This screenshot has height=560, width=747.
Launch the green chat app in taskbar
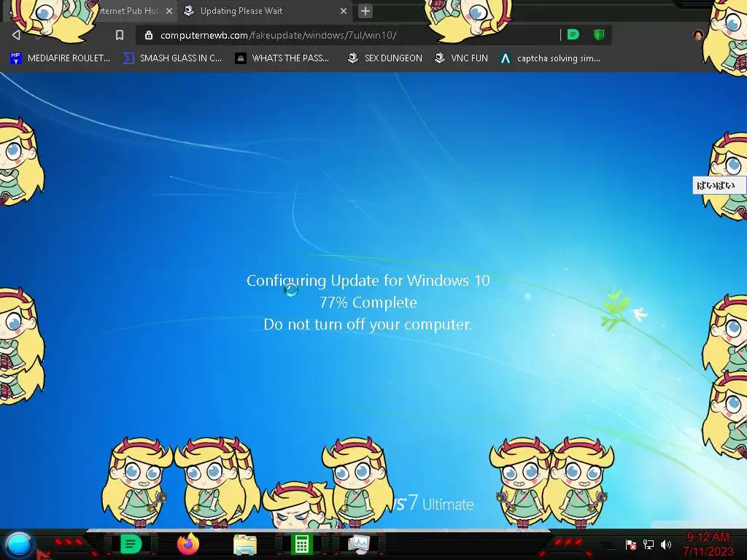coord(131,544)
